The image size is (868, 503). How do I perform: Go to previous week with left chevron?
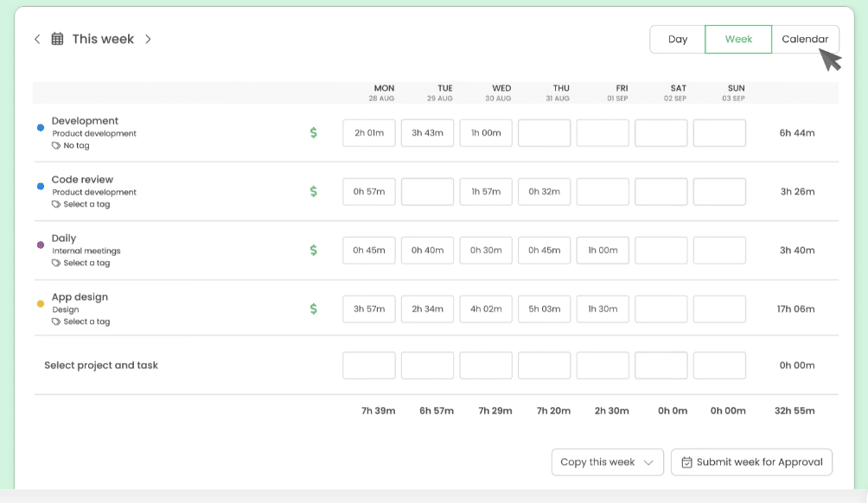tap(37, 39)
